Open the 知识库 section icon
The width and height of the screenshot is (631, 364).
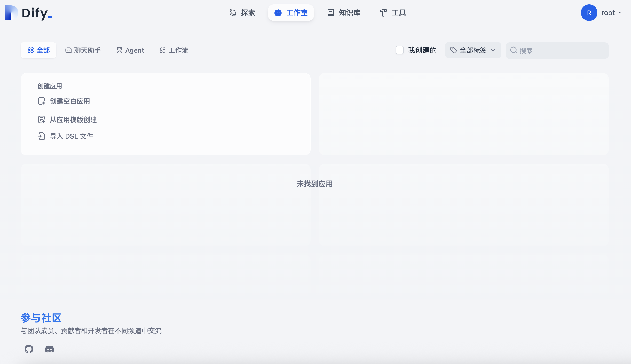tap(330, 12)
